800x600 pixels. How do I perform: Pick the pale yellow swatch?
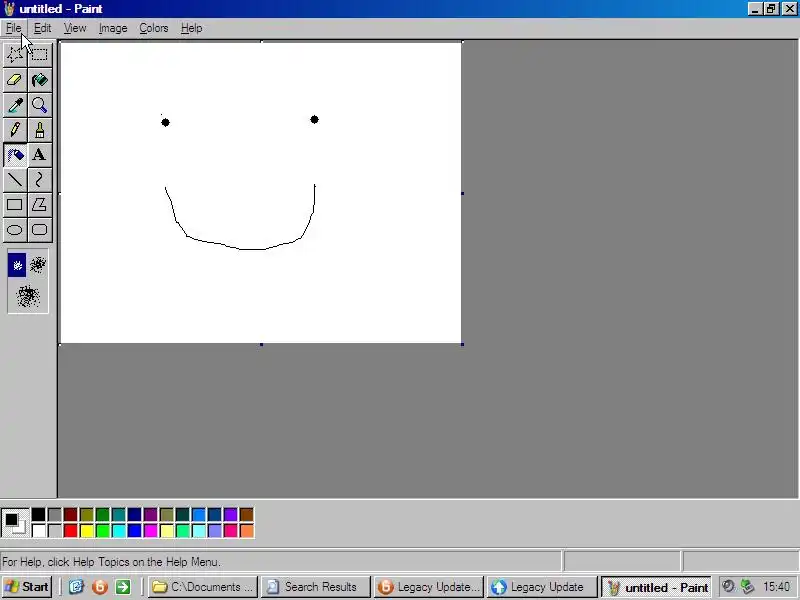point(166,531)
